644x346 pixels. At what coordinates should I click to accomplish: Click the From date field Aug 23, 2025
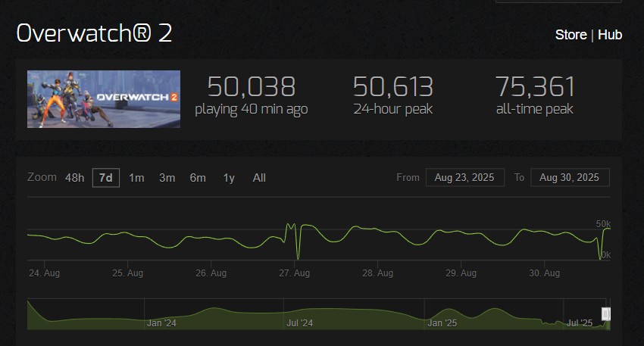tap(465, 177)
